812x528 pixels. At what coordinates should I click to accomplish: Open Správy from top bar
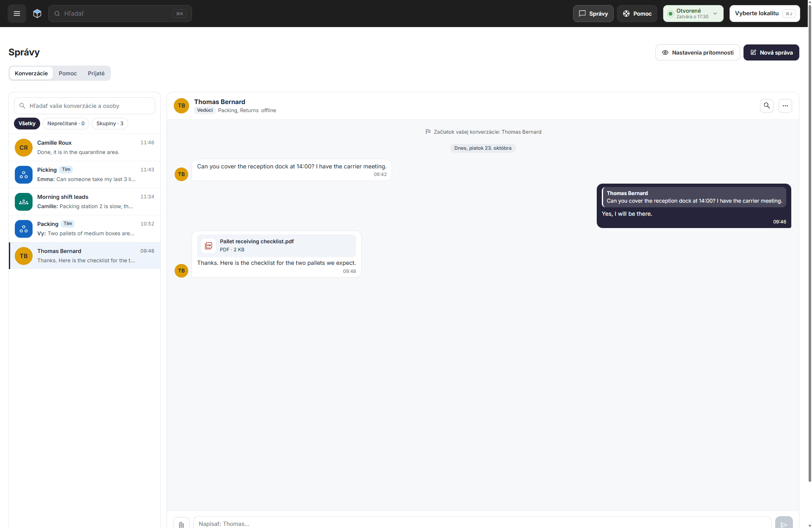coord(593,14)
